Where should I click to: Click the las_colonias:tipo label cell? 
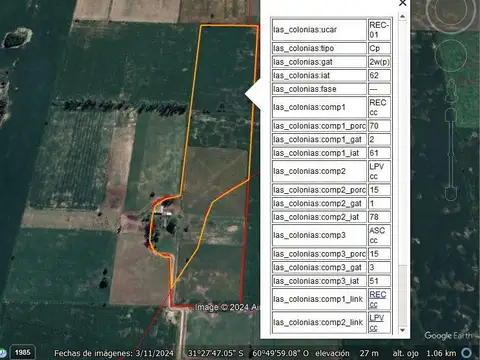coord(319,48)
